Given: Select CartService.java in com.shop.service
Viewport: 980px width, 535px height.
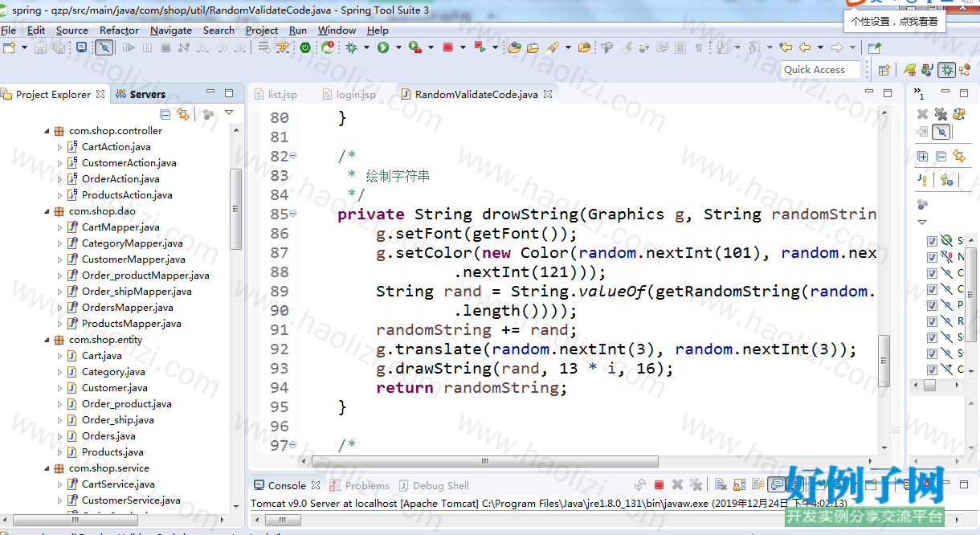Looking at the screenshot, I should [x=118, y=484].
